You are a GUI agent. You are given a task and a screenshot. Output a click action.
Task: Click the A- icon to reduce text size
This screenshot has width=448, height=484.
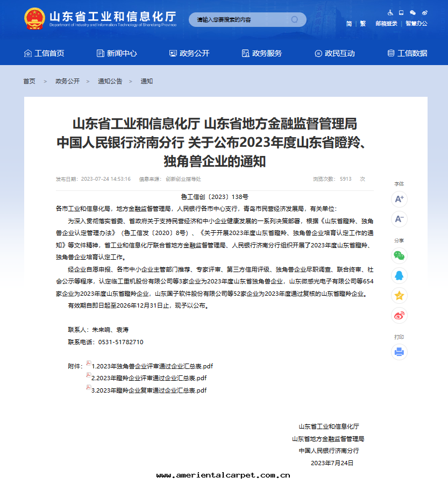click(x=399, y=219)
